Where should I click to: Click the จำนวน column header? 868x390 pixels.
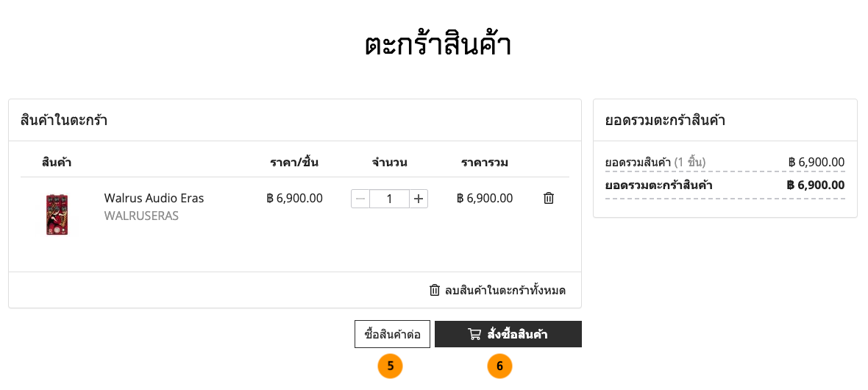tap(389, 162)
